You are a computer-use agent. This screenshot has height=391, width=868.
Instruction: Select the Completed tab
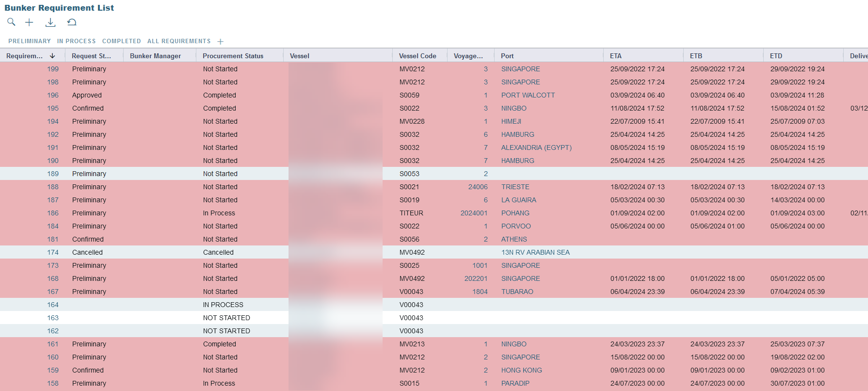tap(121, 41)
